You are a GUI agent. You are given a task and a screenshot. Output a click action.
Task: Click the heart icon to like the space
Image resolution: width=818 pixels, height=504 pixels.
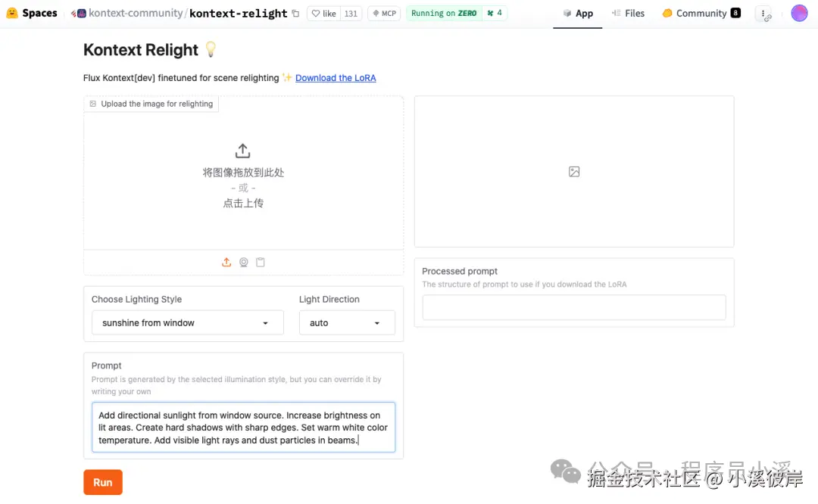coord(319,13)
